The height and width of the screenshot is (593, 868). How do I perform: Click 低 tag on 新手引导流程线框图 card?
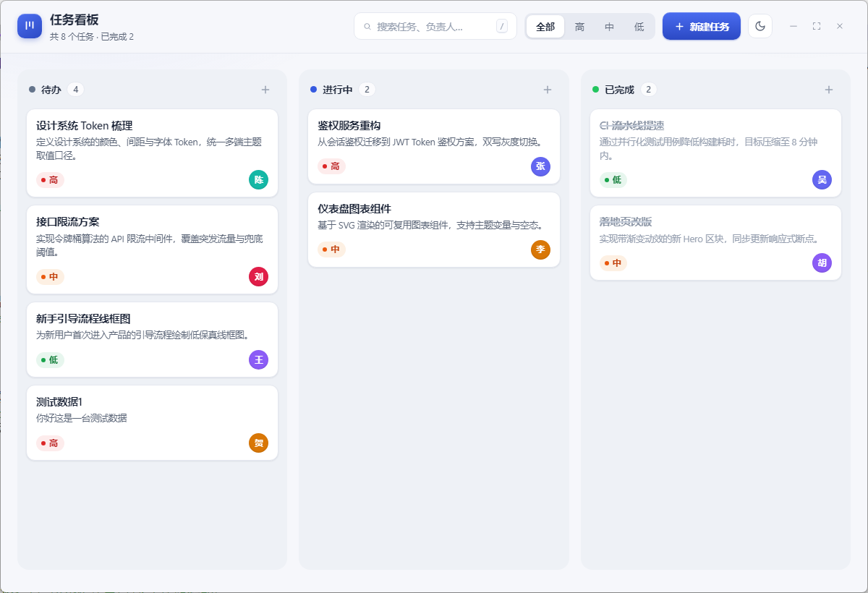[x=50, y=359]
